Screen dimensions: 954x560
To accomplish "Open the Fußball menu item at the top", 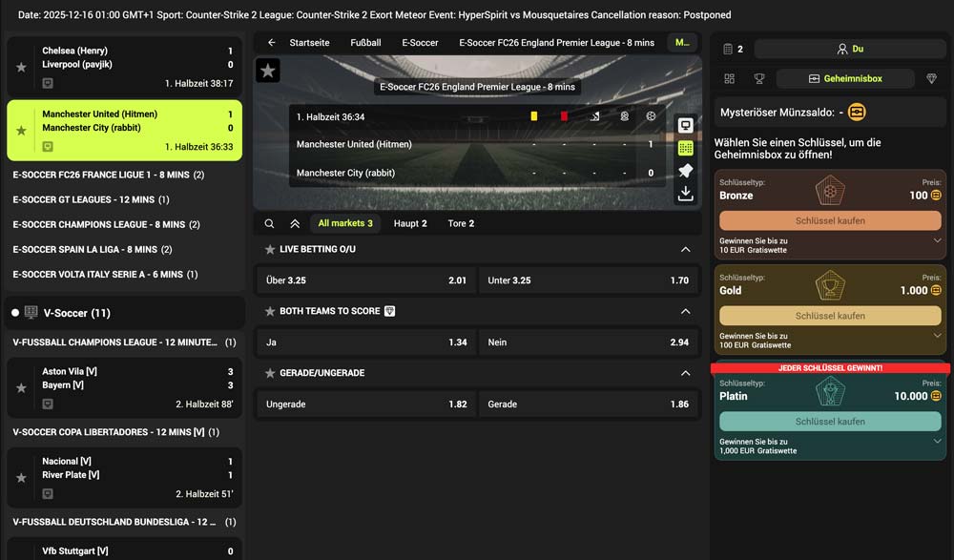I will [x=366, y=42].
